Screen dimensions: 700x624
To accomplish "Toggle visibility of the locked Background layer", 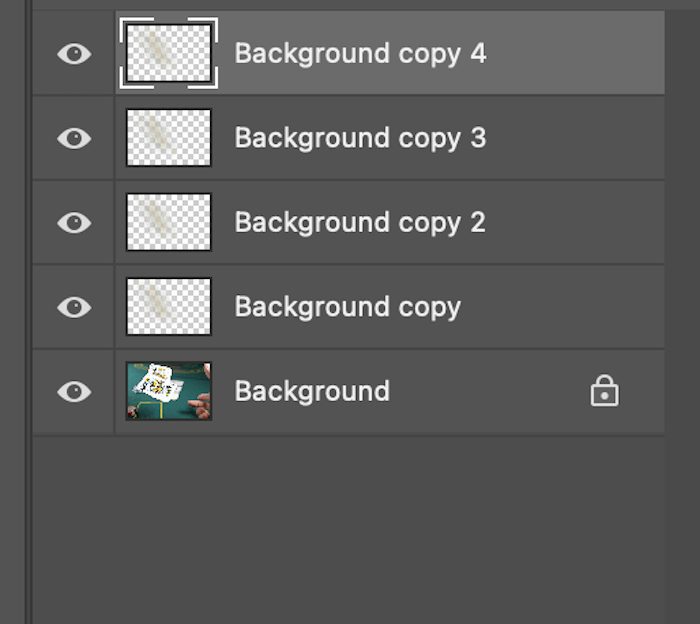I will coord(74,391).
